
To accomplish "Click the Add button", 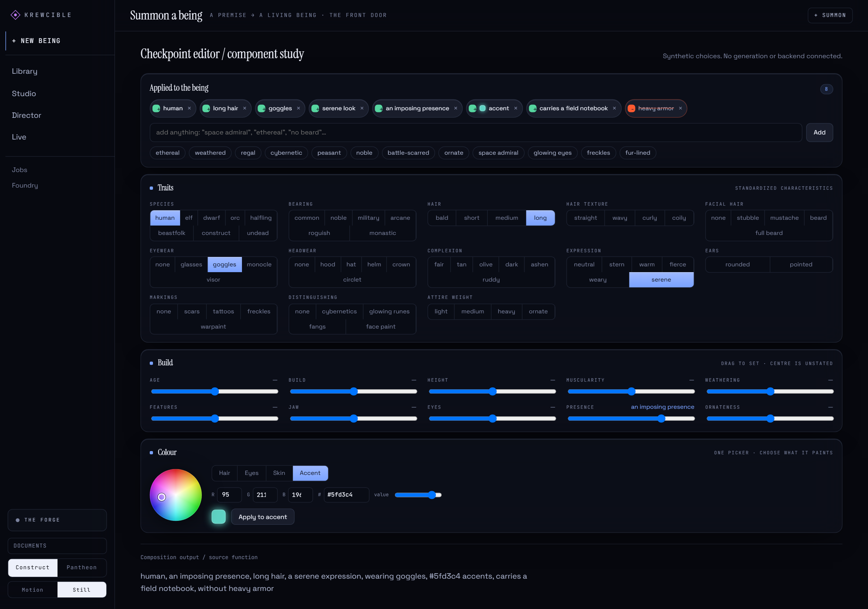I will pyautogui.click(x=819, y=133).
